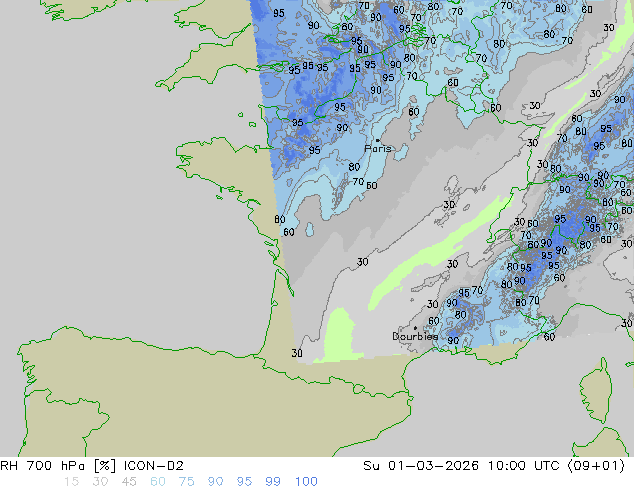
Task: Click the "RH 700 hPa [%] ICON-D2" title
Action: point(92,466)
